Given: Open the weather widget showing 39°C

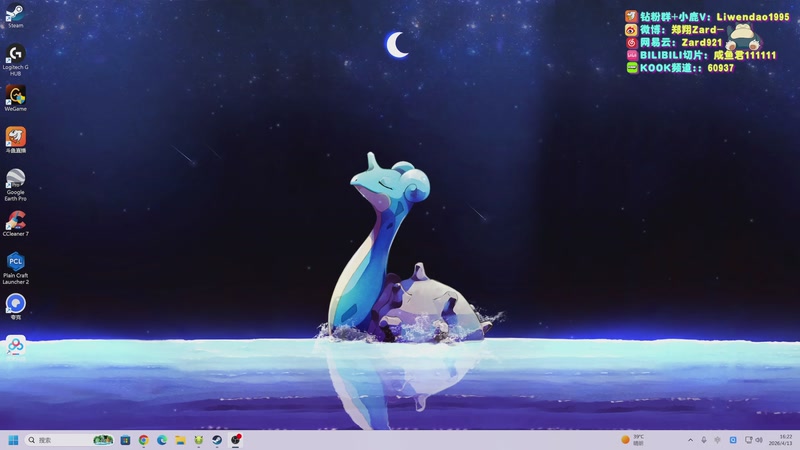Looking at the screenshot, I should 633,440.
